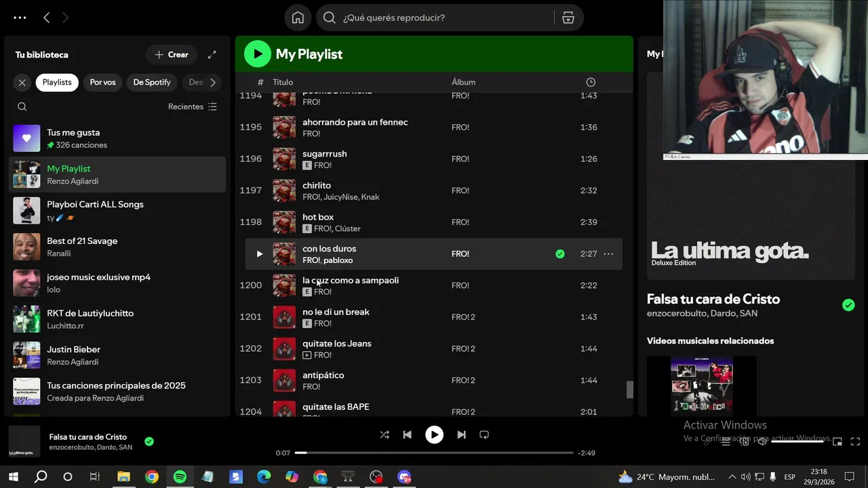This screenshot has width=868, height=488.
Task: Click enzocerobulto in now-playing bar
Action: click(71, 447)
